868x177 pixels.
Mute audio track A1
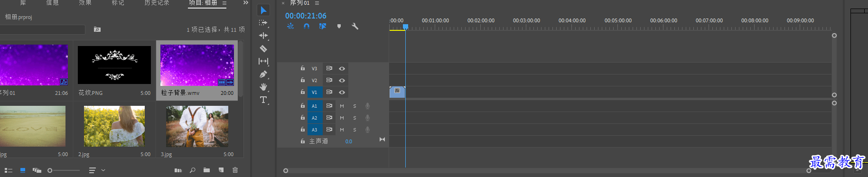click(x=342, y=106)
